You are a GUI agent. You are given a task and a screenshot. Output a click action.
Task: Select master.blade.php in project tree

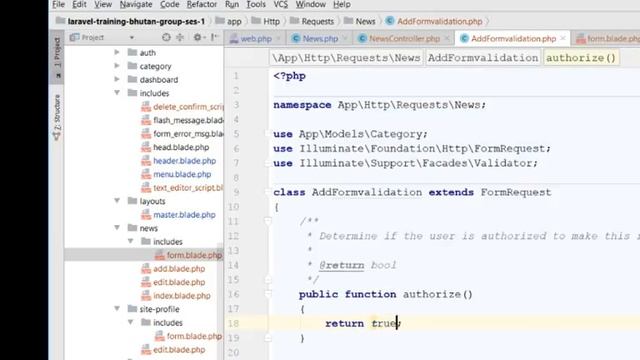(x=178, y=214)
